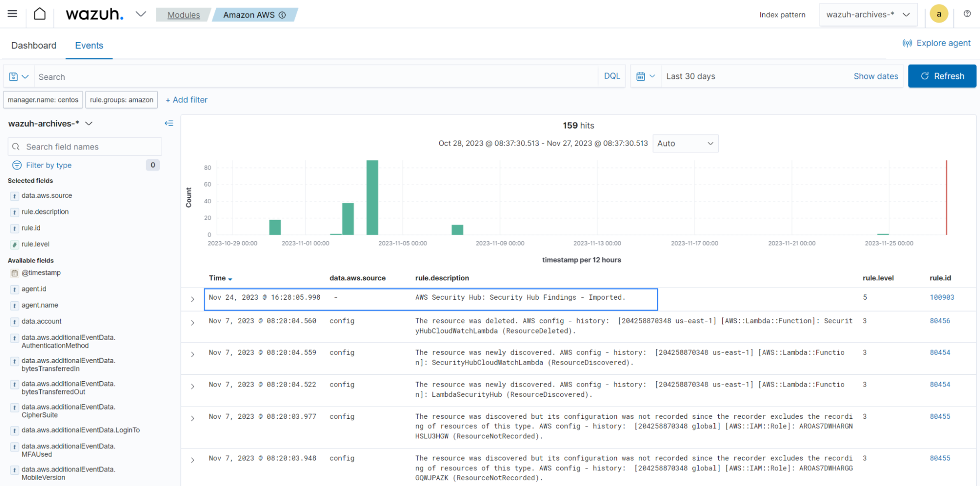The width and height of the screenshot is (980, 486).
Task: Click the magnifier in field search
Action: [x=16, y=146]
